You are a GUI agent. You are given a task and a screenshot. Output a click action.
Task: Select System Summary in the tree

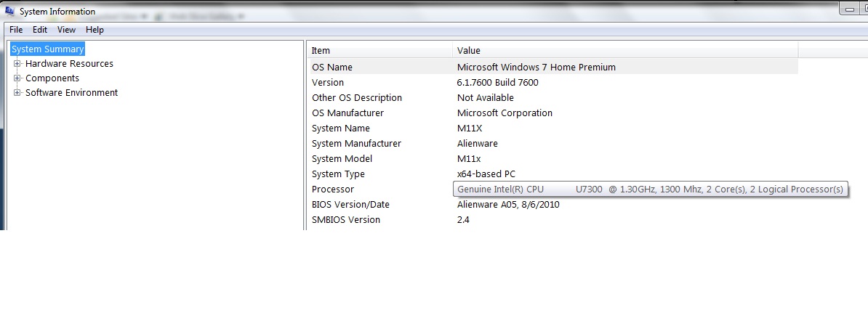coord(47,49)
